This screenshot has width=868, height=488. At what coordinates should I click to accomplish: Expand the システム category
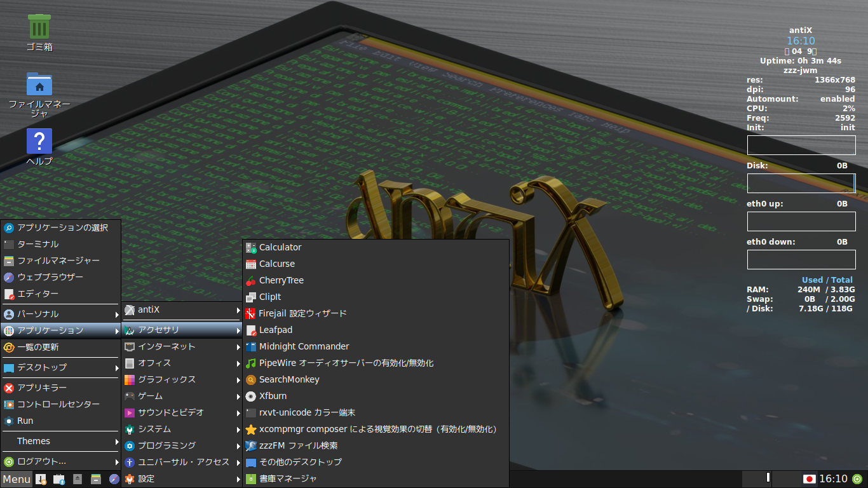[182, 429]
